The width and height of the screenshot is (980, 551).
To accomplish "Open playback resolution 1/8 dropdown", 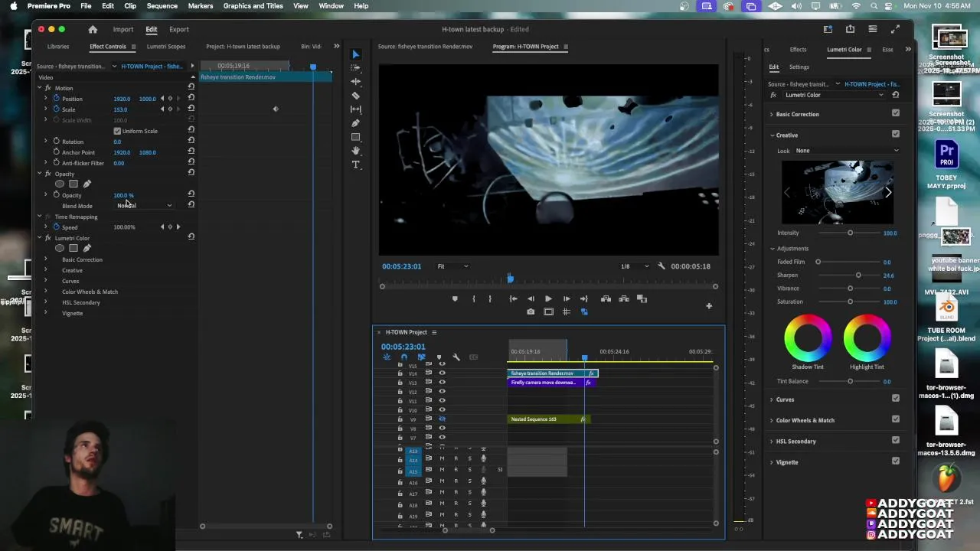I will point(635,266).
